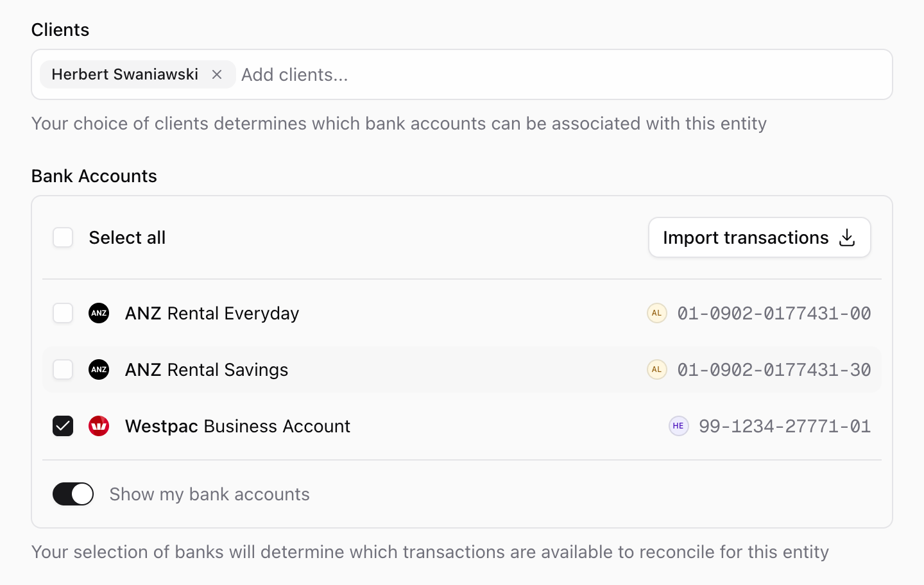Image resolution: width=924 pixels, height=585 pixels.
Task: Click the Westpac logo icon
Action: tap(99, 426)
